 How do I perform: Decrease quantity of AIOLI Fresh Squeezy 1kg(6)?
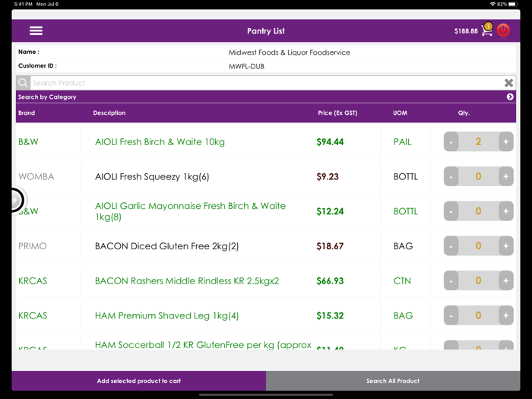pos(451,176)
